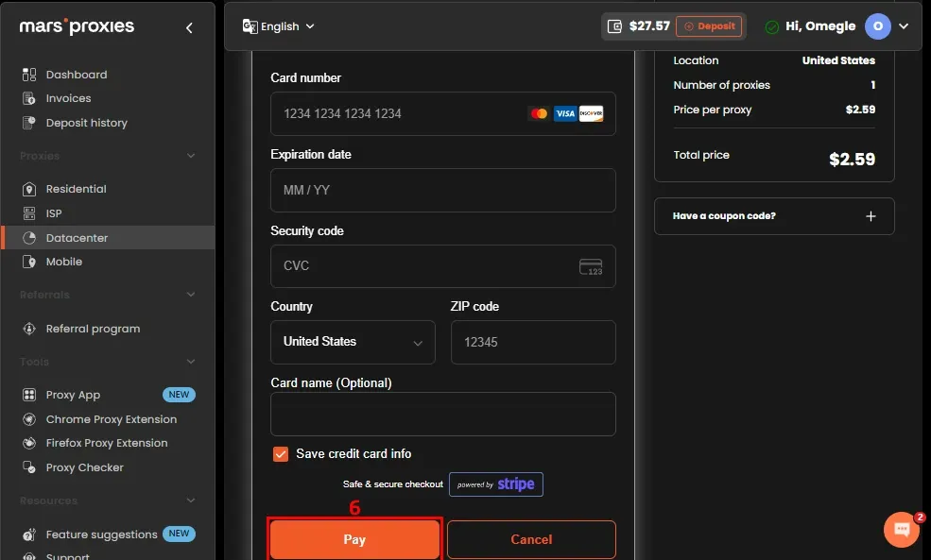
Task: Click the orange Pay button
Action: [x=354, y=539]
